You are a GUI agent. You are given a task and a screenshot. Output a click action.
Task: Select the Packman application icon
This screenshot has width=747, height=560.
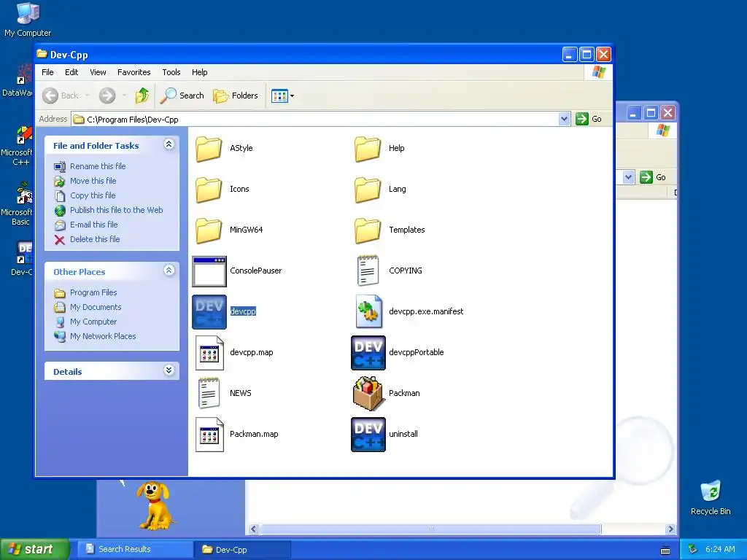coord(368,393)
